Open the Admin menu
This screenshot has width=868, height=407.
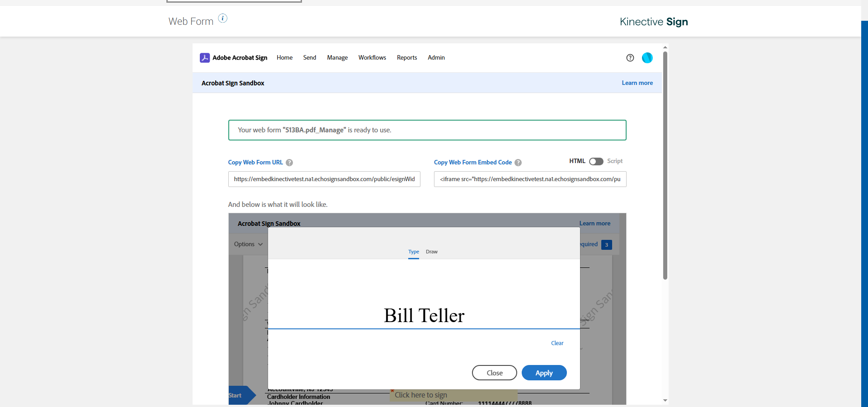436,58
